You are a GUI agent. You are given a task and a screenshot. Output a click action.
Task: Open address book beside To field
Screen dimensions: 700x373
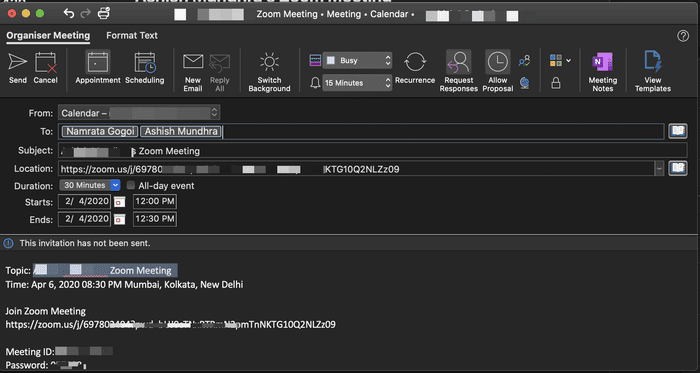678,131
